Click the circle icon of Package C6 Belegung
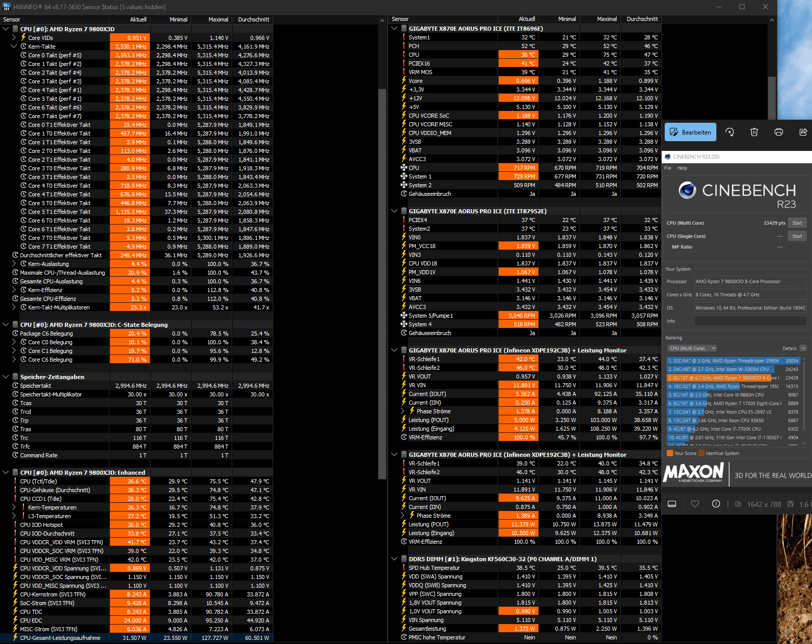 coord(15,334)
